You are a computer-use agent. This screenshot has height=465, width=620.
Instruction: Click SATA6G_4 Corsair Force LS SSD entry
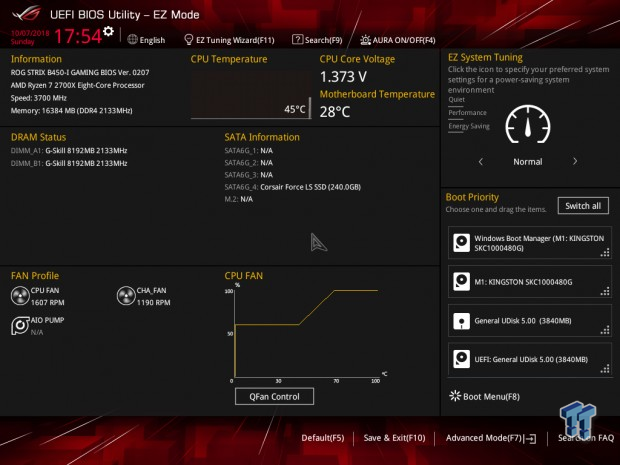(293, 187)
